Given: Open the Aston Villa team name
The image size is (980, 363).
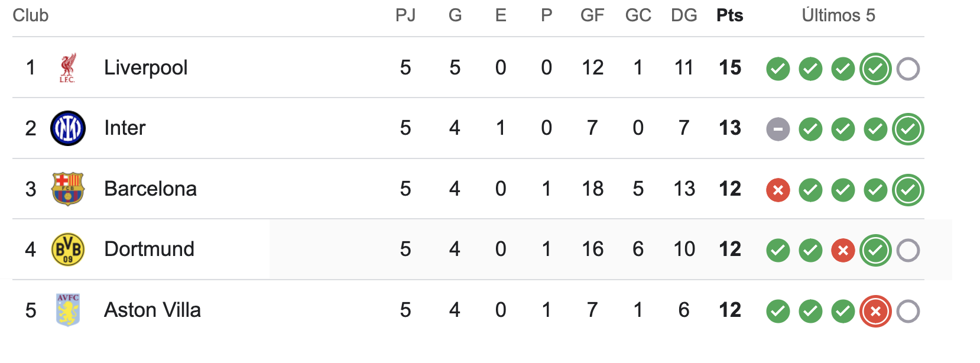Looking at the screenshot, I should (x=152, y=310).
